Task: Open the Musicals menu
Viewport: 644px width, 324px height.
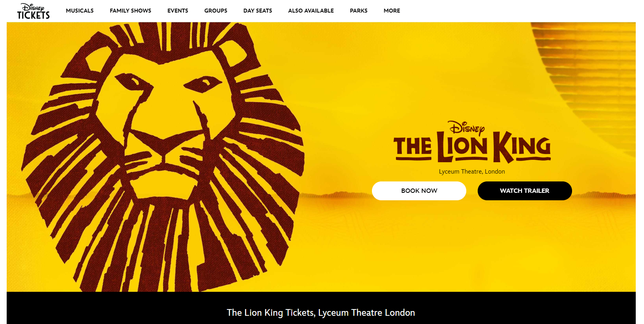Action: click(80, 11)
